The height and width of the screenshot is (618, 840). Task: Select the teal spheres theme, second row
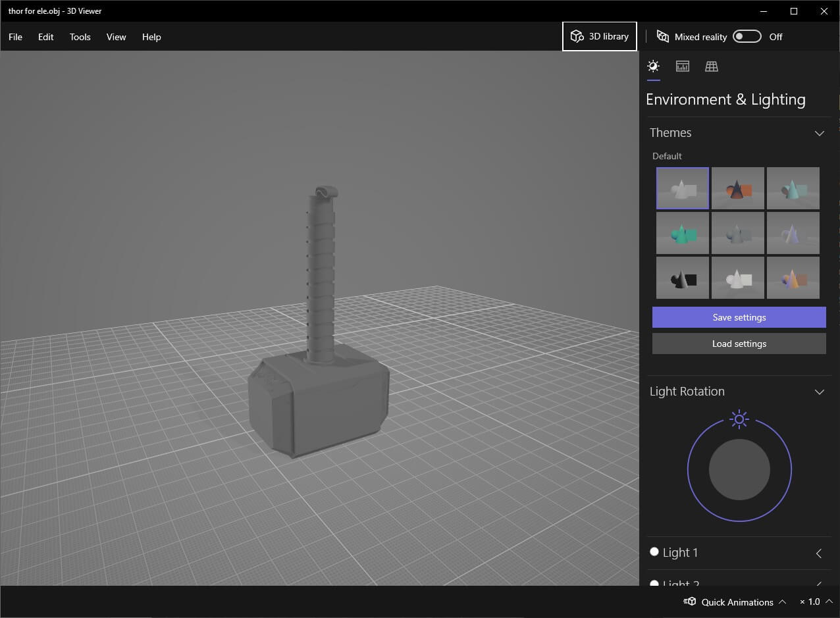point(683,233)
